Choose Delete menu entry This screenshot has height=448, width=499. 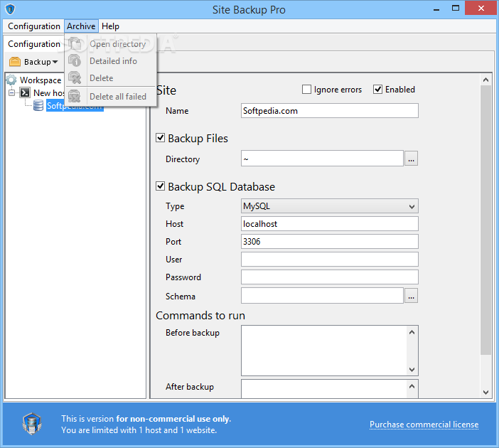point(110,78)
